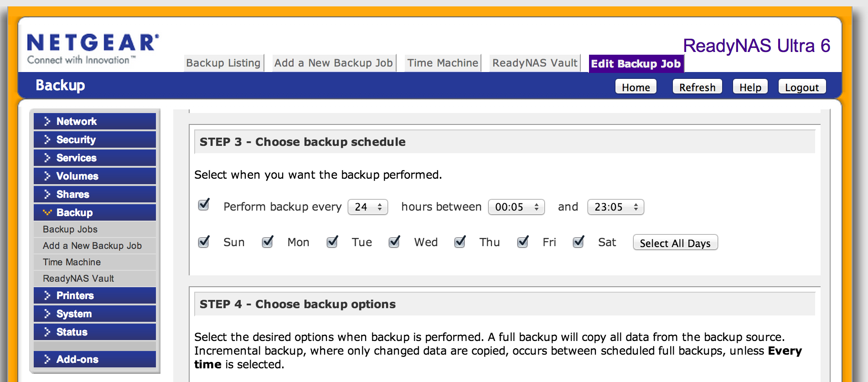868x382 pixels.
Task: Click the Logout button
Action: pos(801,87)
